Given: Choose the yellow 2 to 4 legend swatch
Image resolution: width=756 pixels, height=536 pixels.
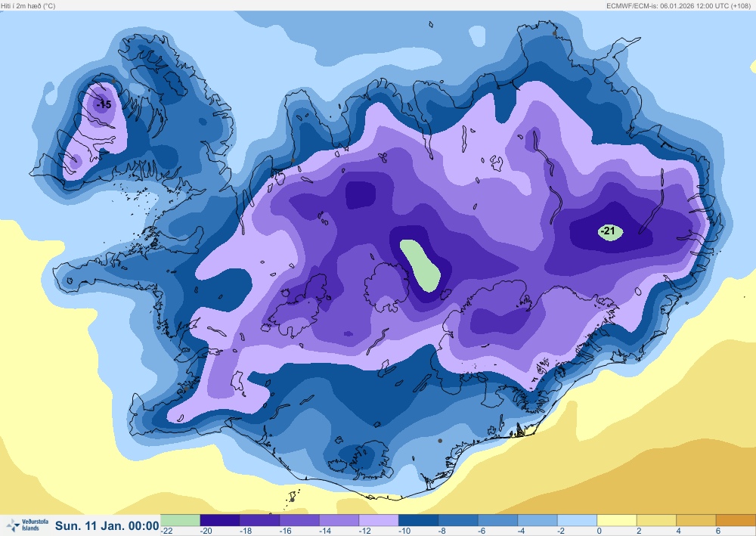Looking at the screenshot, I should click(657, 520).
